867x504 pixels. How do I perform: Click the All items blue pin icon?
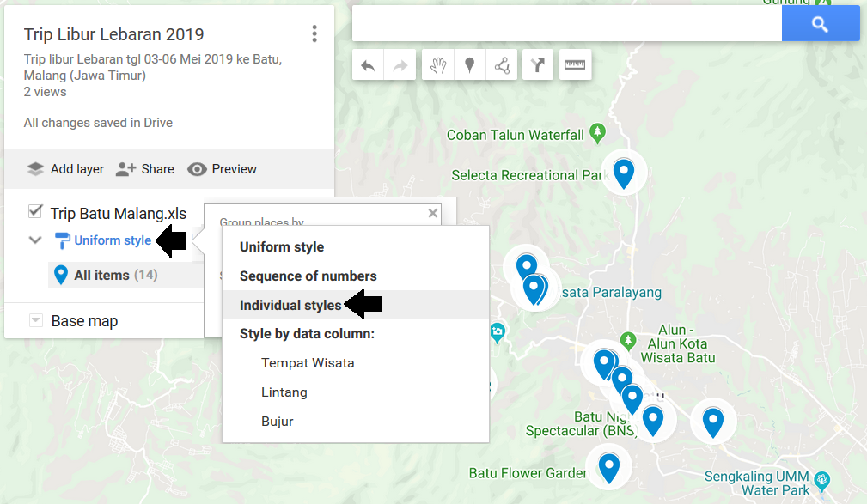pos(61,275)
